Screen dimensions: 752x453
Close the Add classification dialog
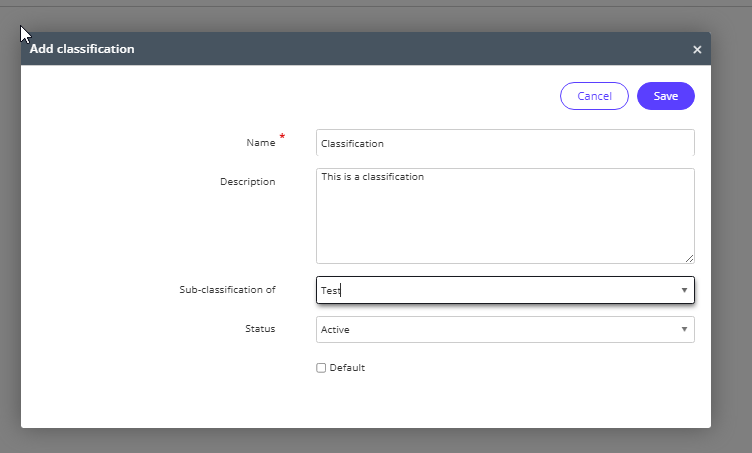click(697, 49)
